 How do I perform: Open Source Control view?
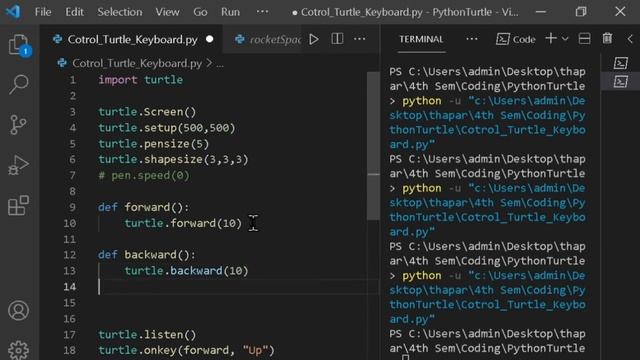18,124
